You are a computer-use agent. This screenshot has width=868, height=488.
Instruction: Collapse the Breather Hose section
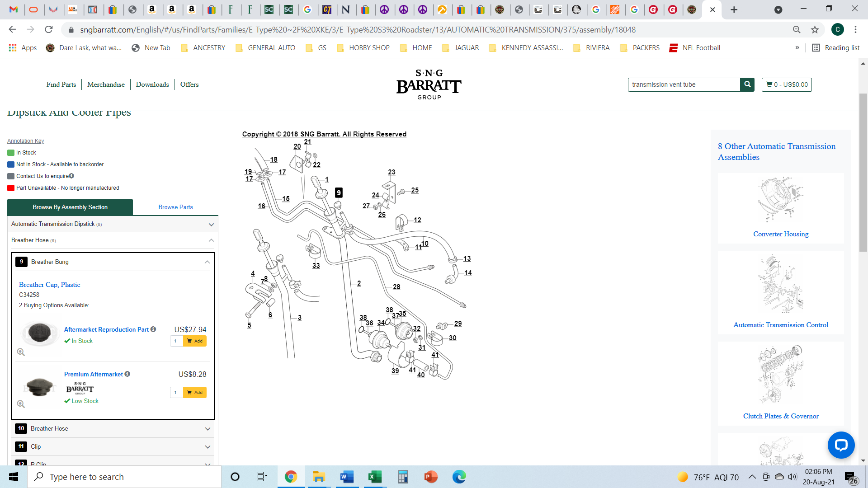tap(113, 240)
